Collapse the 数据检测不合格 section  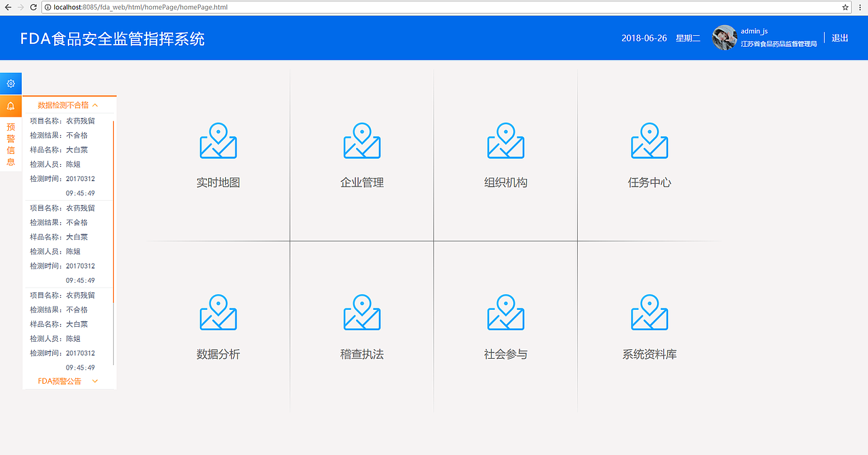click(x=68, y=105)
